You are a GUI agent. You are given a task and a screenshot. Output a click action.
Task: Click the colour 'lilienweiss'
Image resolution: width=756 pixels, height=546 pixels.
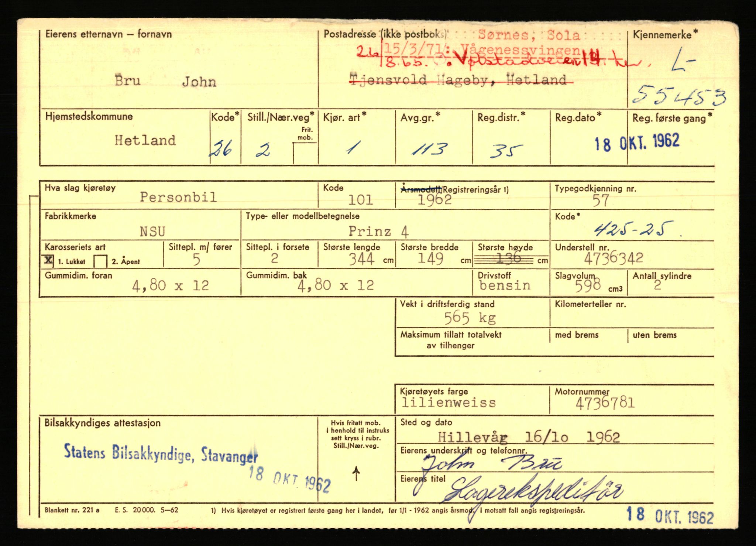[449, 402]
